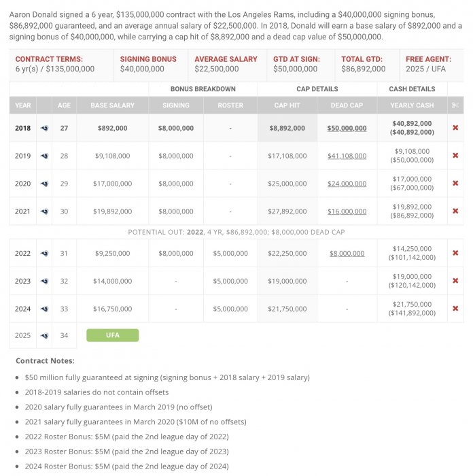
Task: Click the scissors icon in table header
Action: tap(455, 105)
